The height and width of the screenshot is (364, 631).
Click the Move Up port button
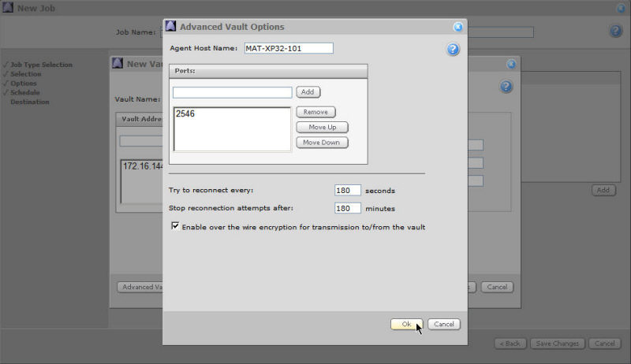point(322,127)
